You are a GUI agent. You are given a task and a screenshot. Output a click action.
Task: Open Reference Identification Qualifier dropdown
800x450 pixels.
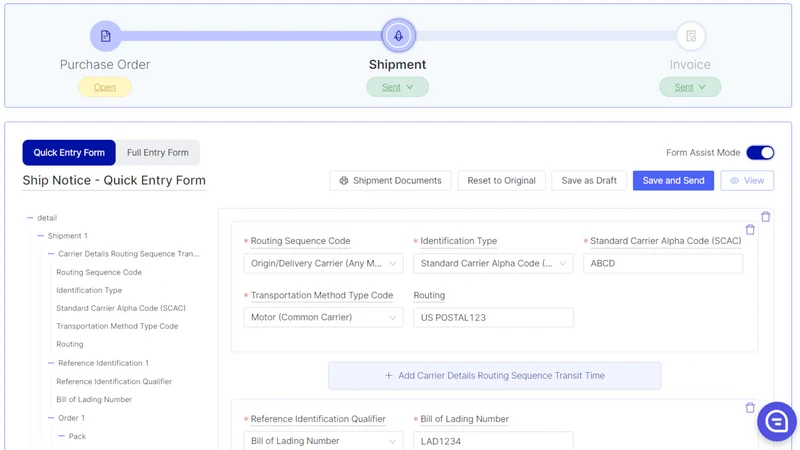[x=323, y=441]
